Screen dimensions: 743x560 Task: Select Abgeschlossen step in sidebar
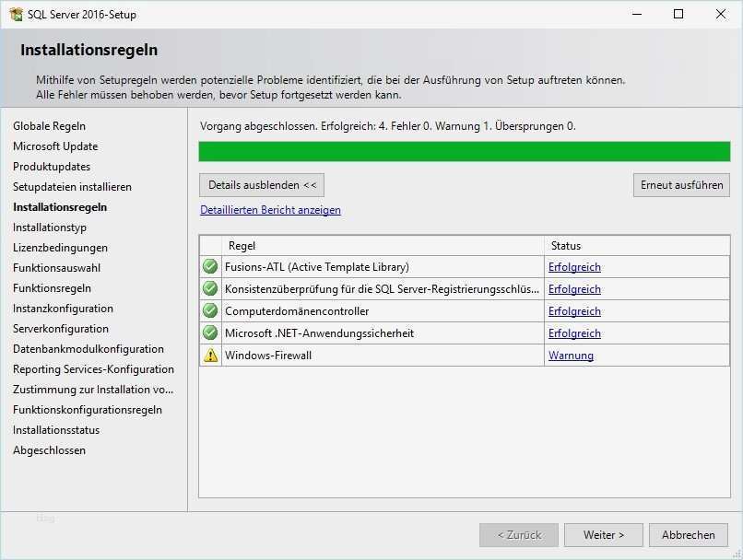(x=49, y=450)
